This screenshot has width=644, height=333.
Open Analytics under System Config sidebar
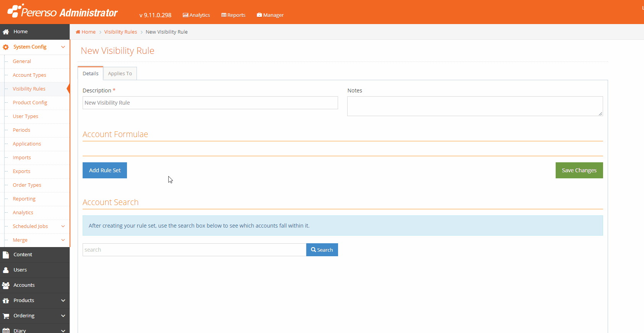coord(23,213)
